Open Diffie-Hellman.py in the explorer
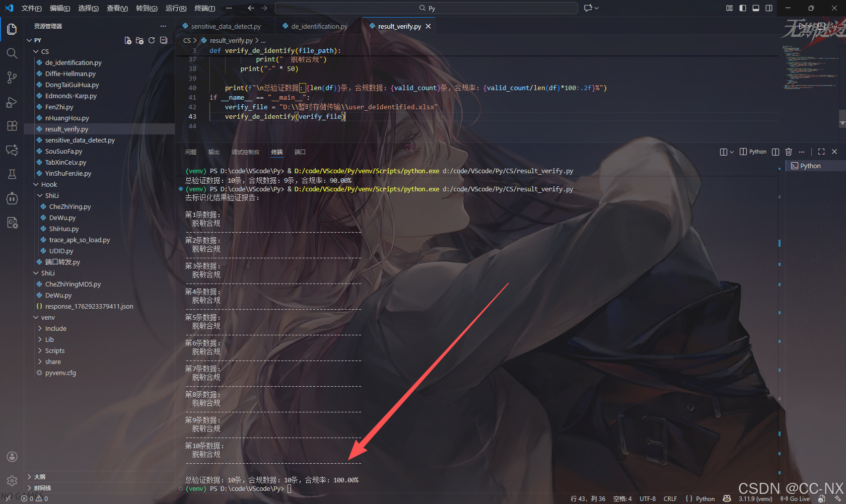This screenshot has width=846, height=504. click(70, 74)
